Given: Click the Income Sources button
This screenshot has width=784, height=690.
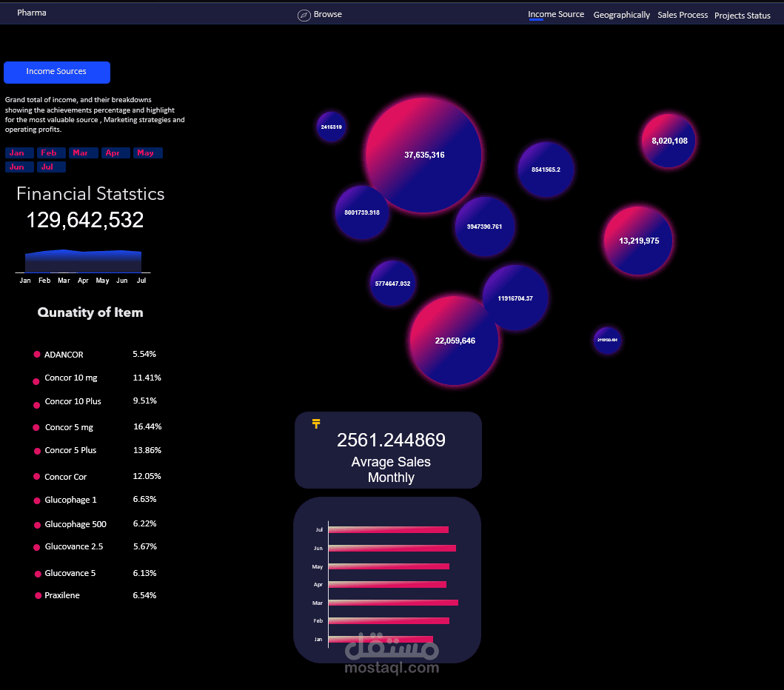Looking at the screenshot, I should click(x=57, y=73).
